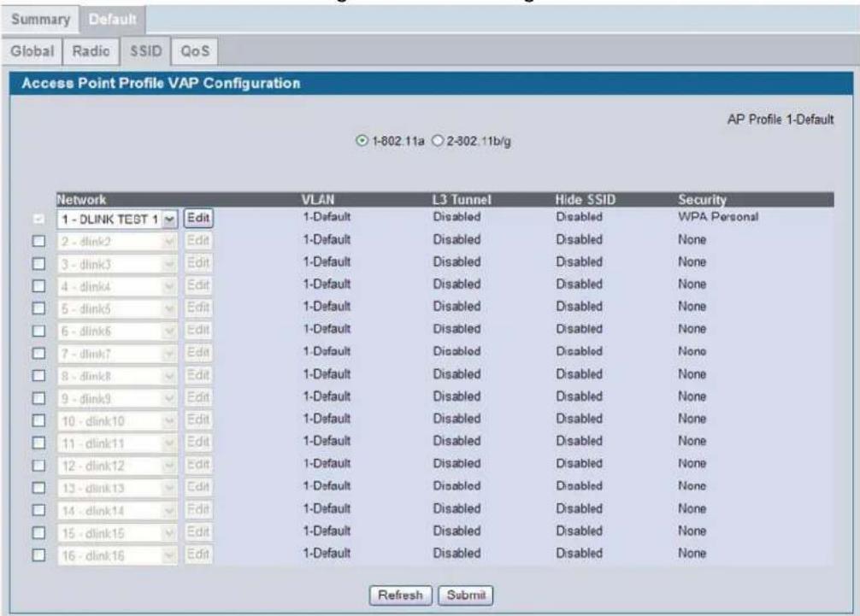
Task: Click Edit next to 14 - dlink14
Action: [198, 510]
